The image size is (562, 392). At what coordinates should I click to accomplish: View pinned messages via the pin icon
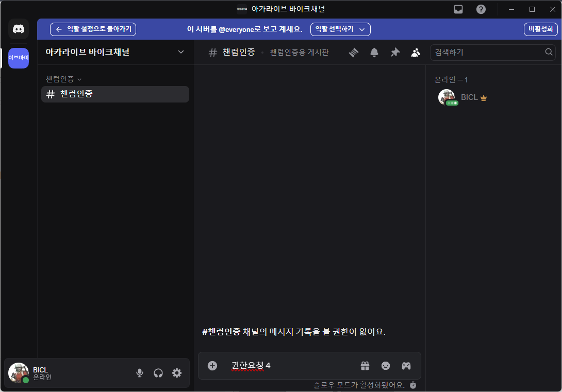click(x=395, y=52)
